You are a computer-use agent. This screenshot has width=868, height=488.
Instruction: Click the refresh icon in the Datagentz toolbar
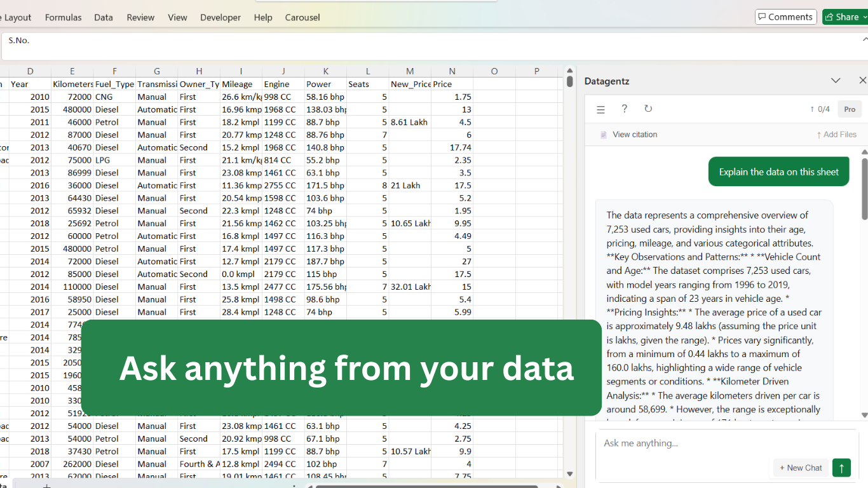648,109
